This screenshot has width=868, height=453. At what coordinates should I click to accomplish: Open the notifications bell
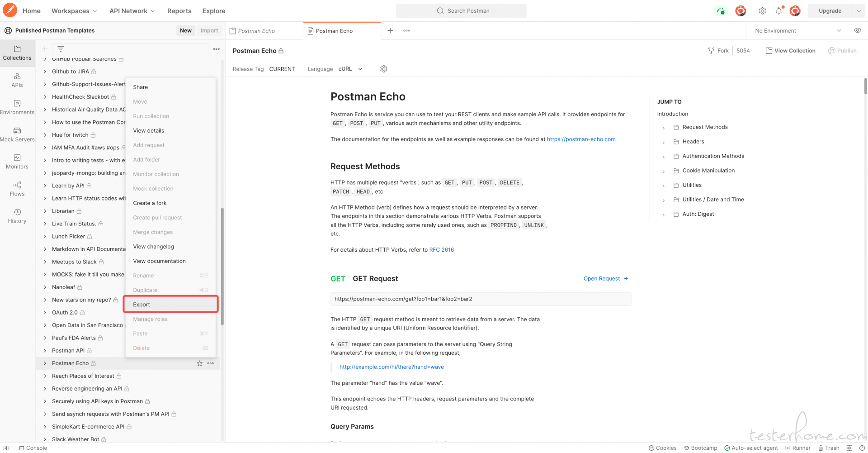(778, 11)
